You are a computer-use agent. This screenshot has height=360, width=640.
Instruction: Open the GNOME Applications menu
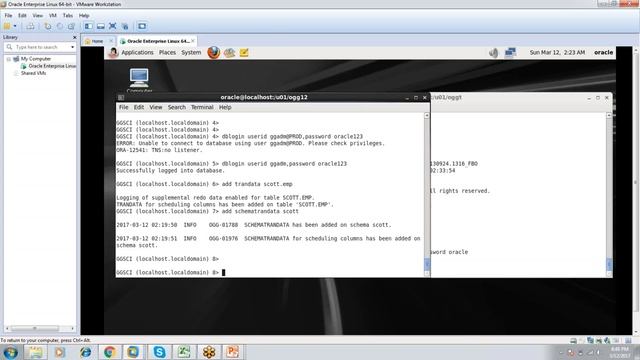pos(137,53)
